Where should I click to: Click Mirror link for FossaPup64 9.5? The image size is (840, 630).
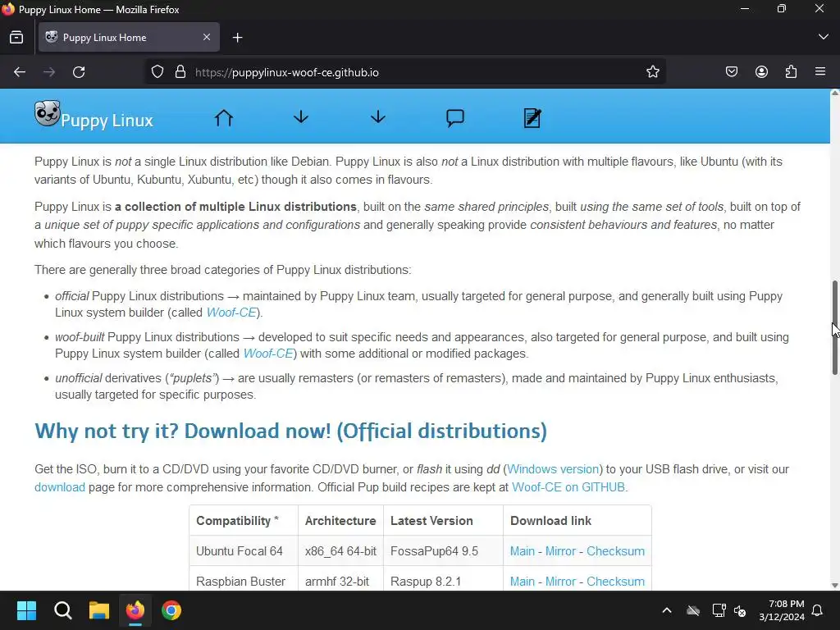(x=560, y=551)
